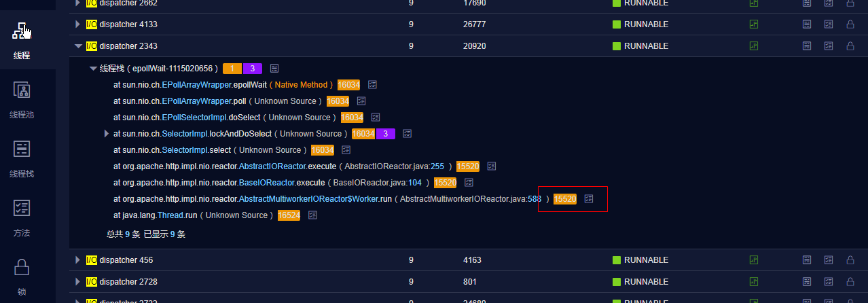Click the detail icon on the SelectorImpl.select line

coord(346,150)
